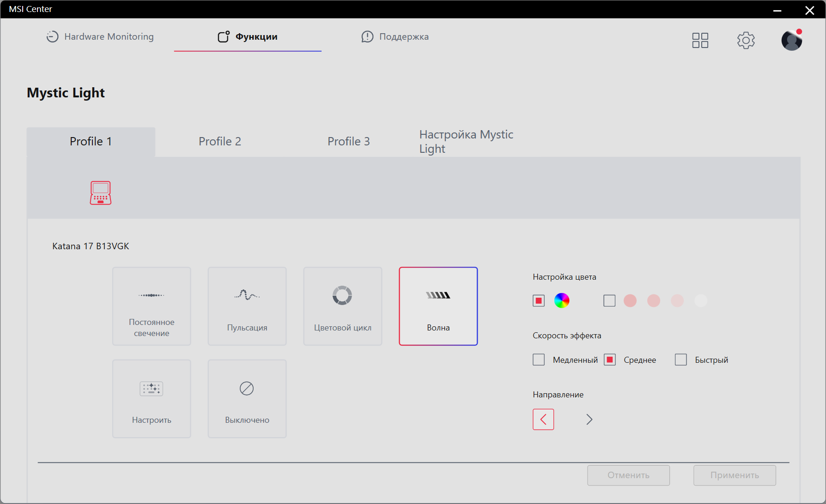Switch to the Profile 1 tab

click(x=91, y=142)
